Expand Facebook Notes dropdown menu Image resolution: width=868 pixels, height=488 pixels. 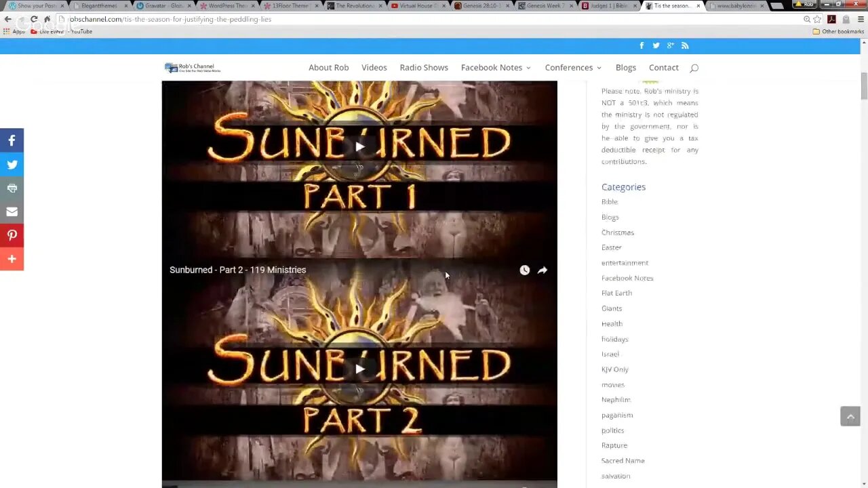click(496, 68)
